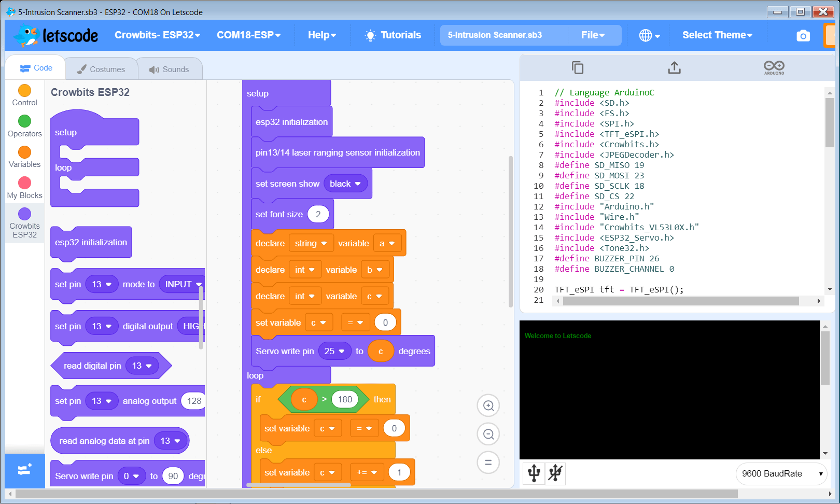
Task: Click the Tutorials lightbulb icon
Action: (370, 35)
